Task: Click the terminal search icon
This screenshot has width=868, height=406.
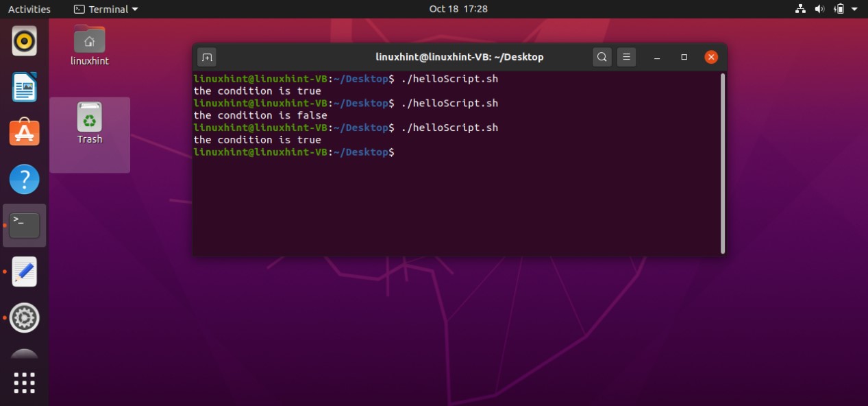Action: point(602,57)
